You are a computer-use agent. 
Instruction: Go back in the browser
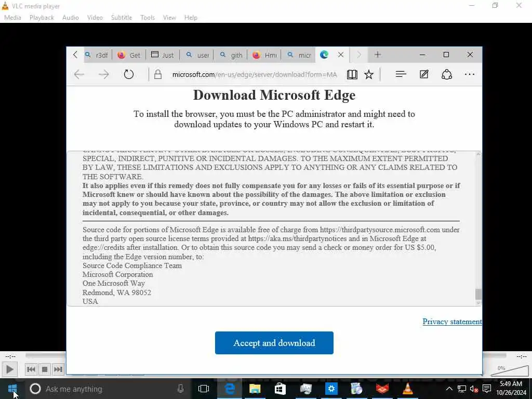click(79, 74)
